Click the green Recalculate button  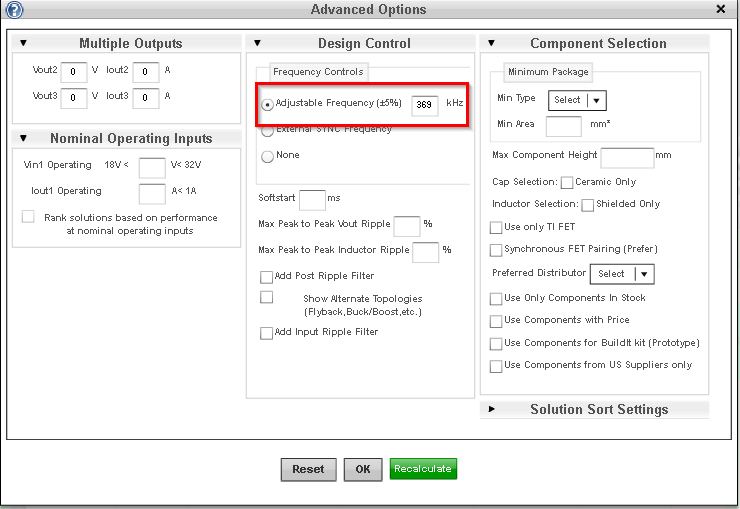coord(423,469)
